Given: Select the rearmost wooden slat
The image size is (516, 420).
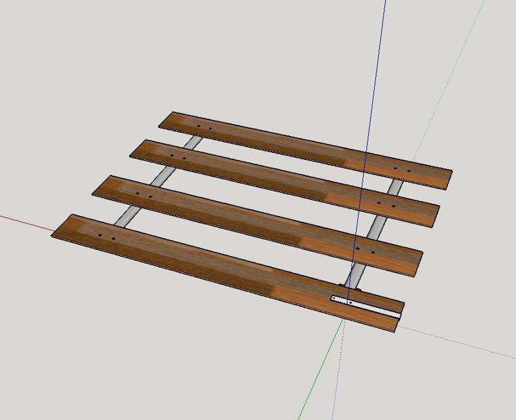Looking at the screenshot, I should point(305,150).
